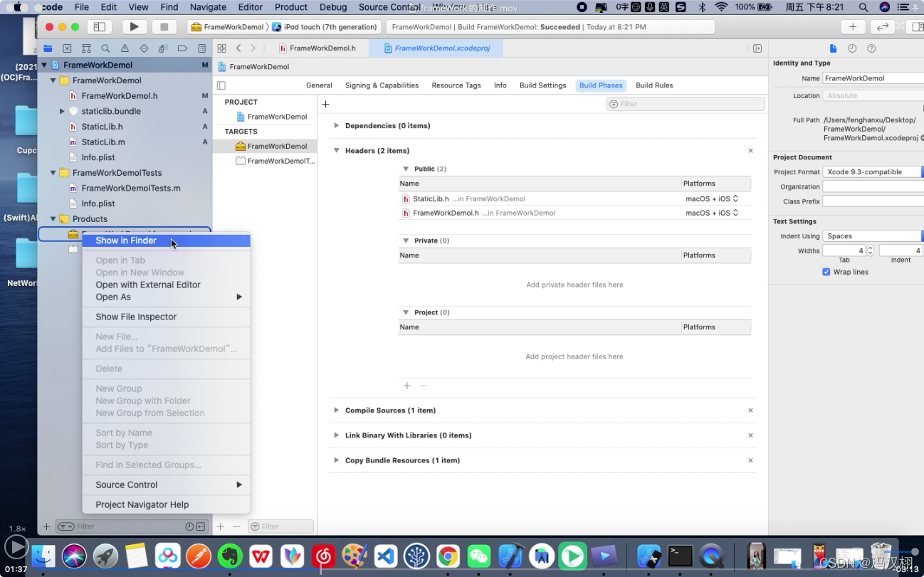Open Terminal from the Dock

point(680,556)
